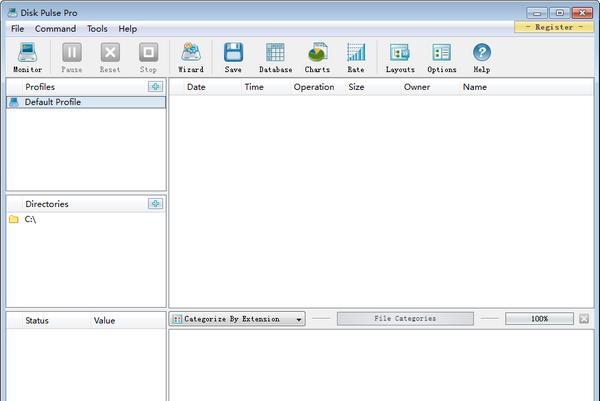Click the C:\ folder icon

click(x=14, y=219)
